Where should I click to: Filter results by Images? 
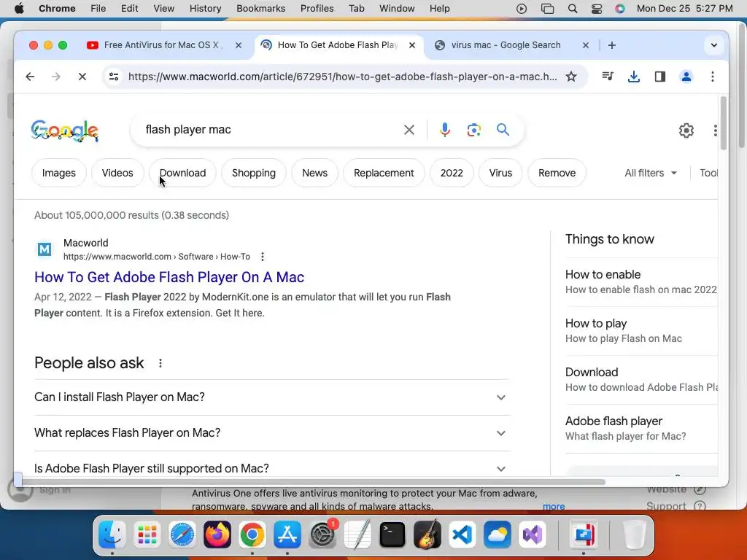59,173
